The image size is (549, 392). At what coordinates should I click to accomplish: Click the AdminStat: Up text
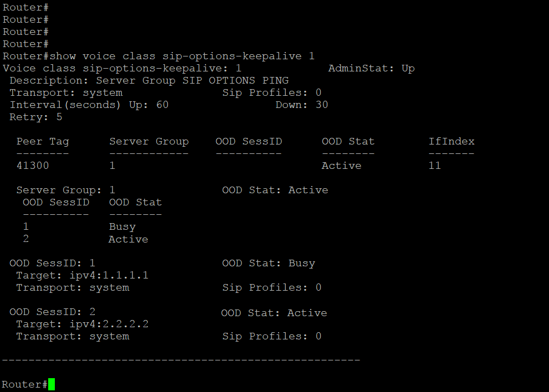point(372,68)
